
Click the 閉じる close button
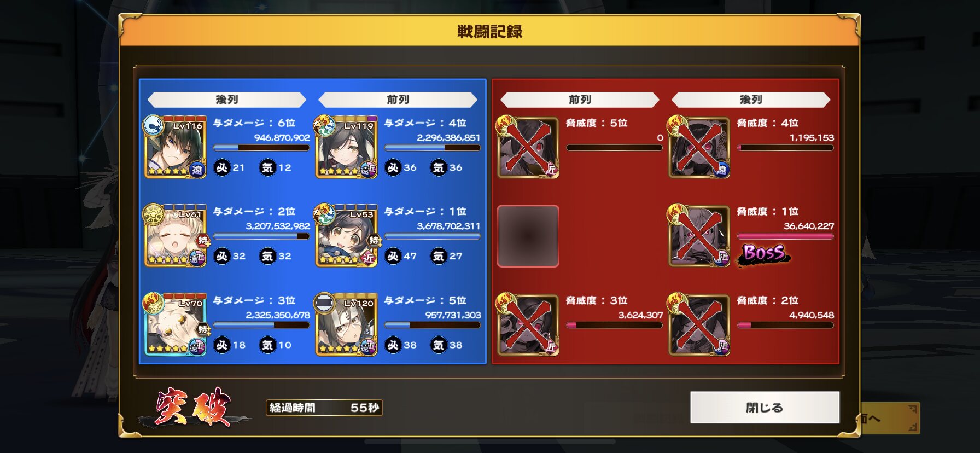click(765, 407)
